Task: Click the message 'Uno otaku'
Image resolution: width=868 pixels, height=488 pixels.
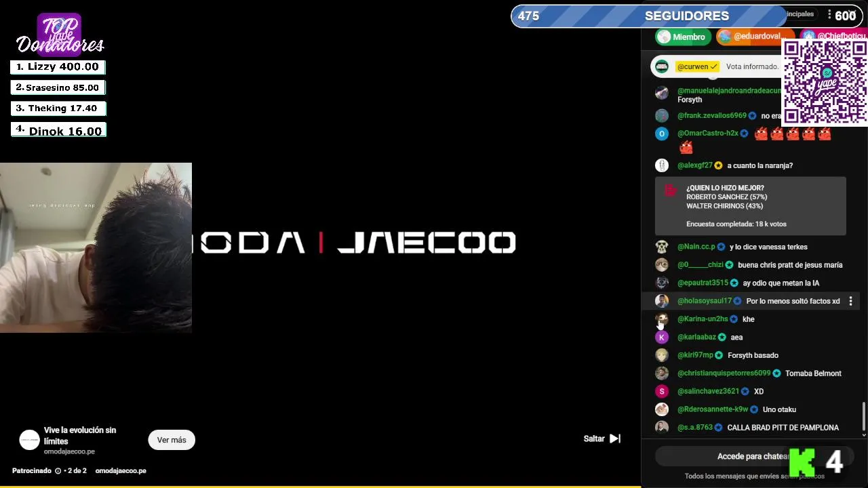Action: click(x=779, y=409)
